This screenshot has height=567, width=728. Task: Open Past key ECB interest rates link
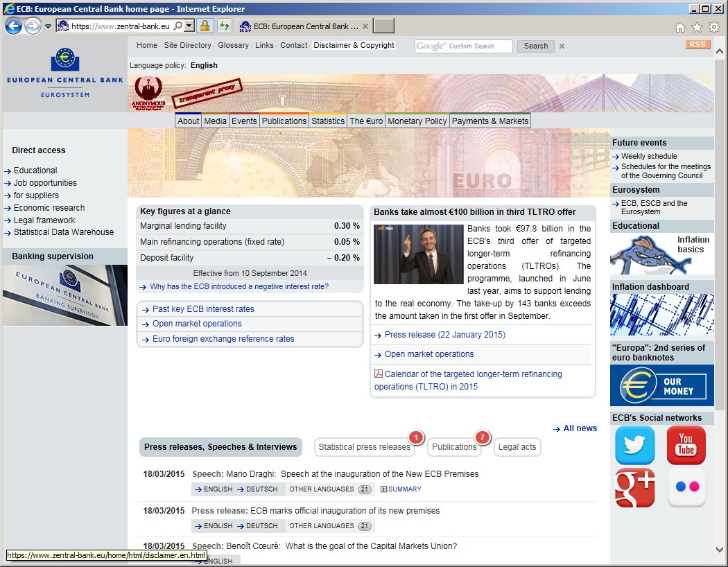(203, 309)
